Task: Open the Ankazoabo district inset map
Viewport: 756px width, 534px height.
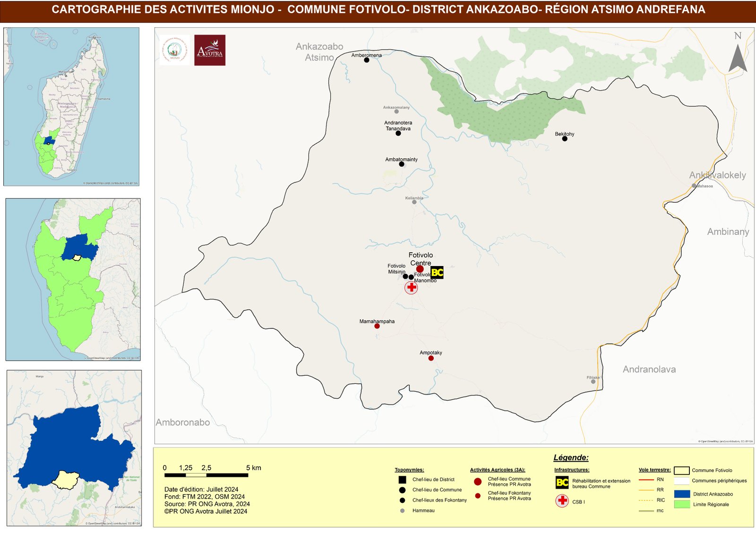Action: (74, 448)
